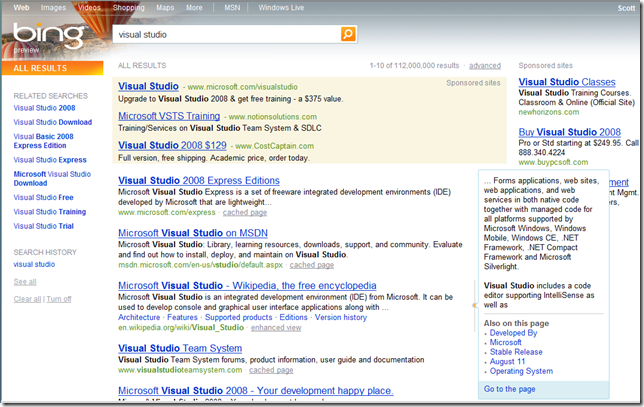Screen dimensions: 644x407
Task: Open related search 'Visual Studio Express'
Action: (50, 160)
